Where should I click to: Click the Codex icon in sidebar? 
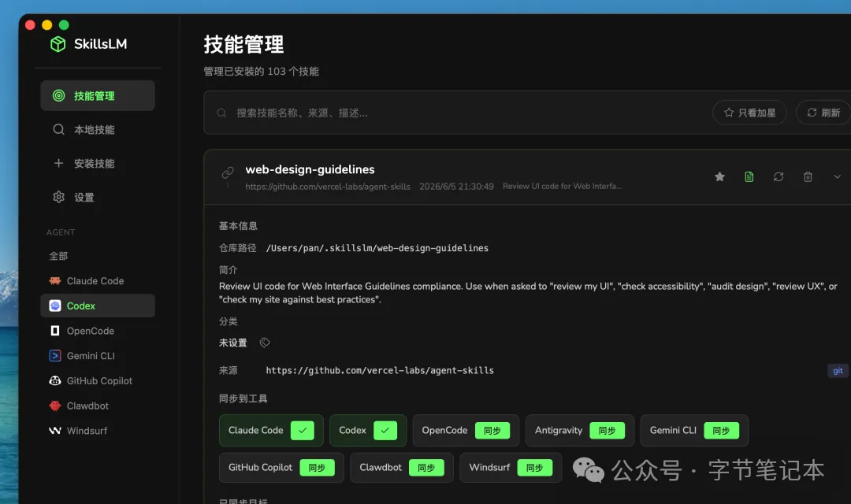point(55,306)
